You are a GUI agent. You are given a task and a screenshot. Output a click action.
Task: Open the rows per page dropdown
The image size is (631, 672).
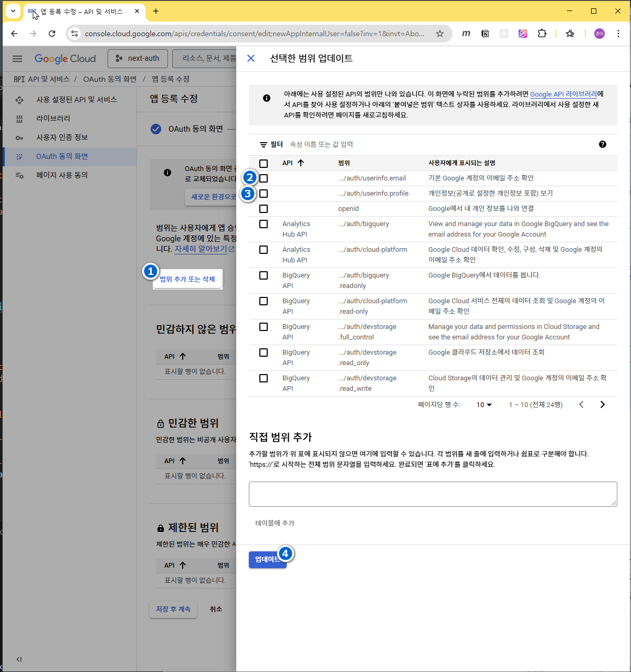[484, 404]
